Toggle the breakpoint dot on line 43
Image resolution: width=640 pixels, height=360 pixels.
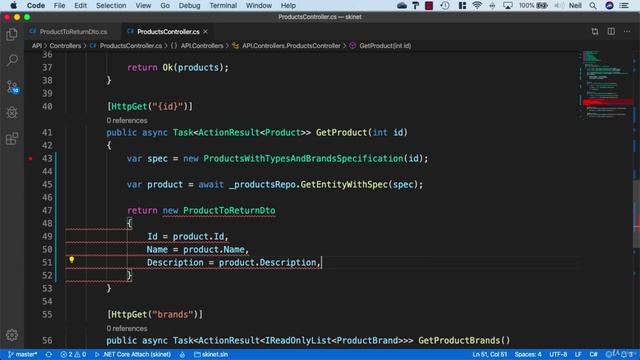30,158
